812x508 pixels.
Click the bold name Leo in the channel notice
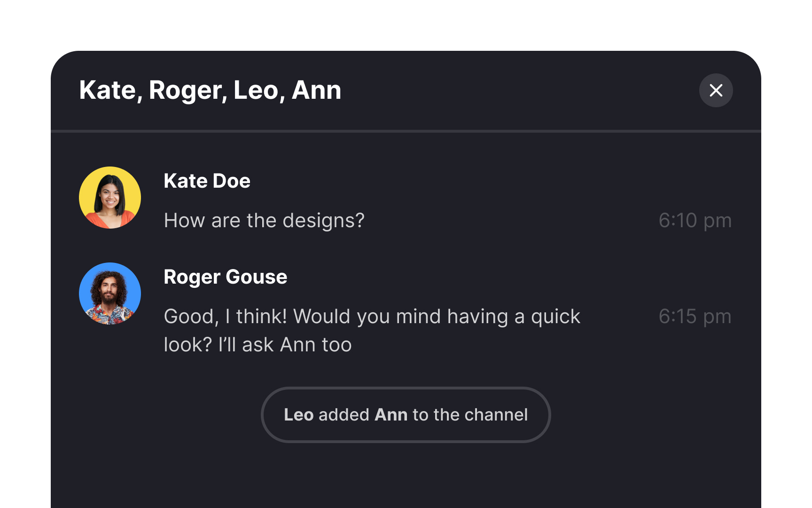click(299, 415)
